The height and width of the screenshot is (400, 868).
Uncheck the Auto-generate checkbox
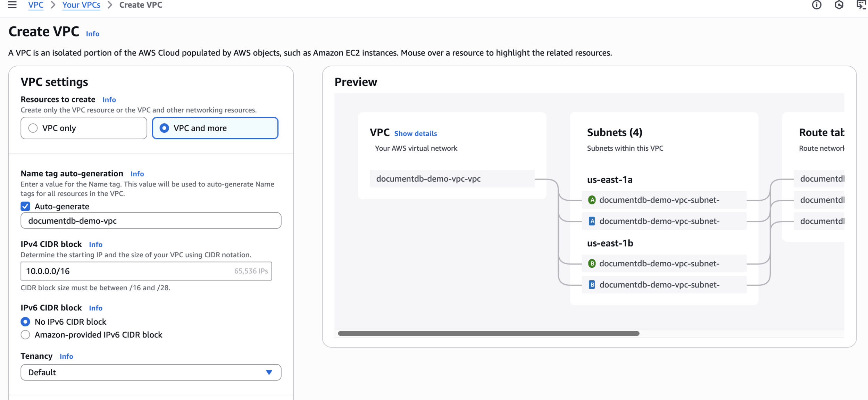(25, 207)
